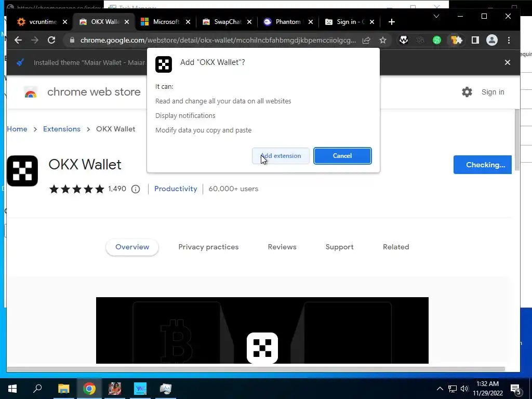Click the vertical page scrollbar

point(517,140)
